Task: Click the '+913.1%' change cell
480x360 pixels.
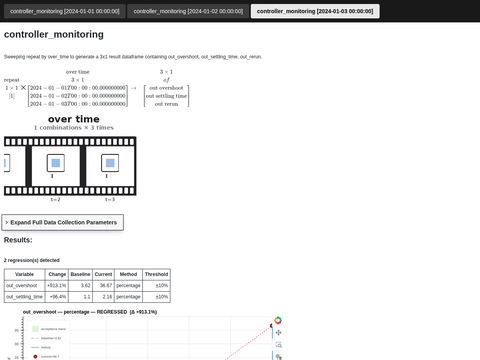Action: (x=57, y=286)
